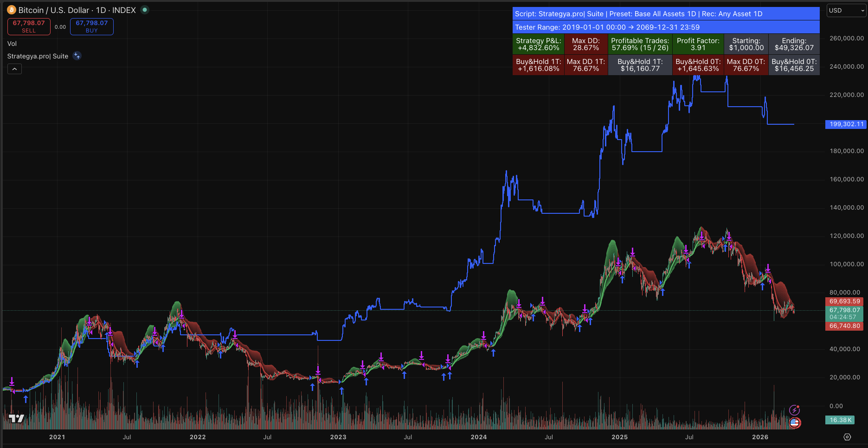Click the Script Strategya.pro Suite header row
868x448 pixels.
click(x=666, y=14)
